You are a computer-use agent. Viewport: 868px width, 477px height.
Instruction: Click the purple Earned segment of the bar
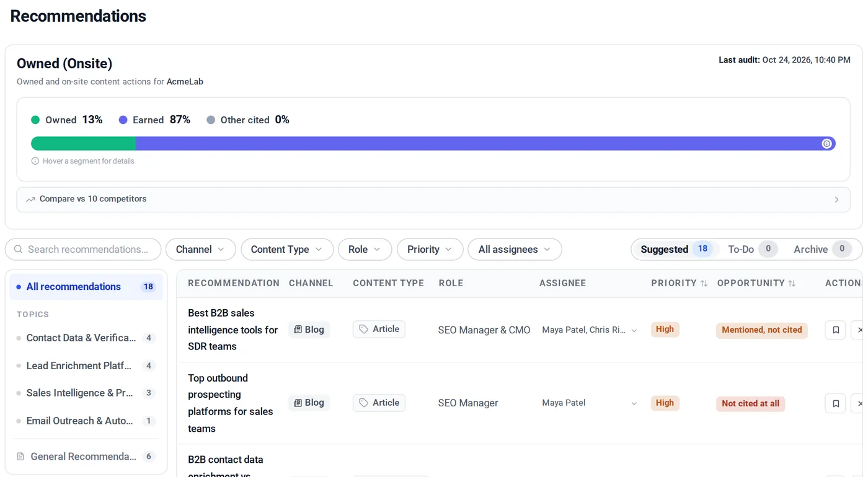tap(485, 144)
